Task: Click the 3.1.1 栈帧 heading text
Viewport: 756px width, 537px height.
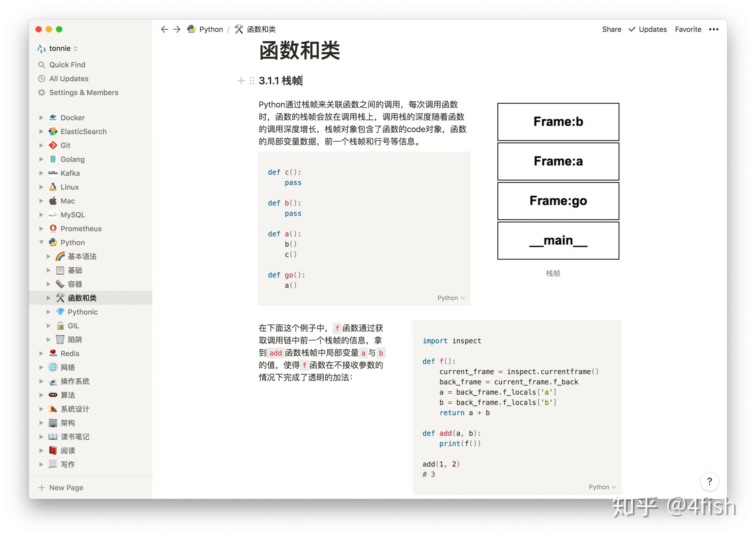Action: coord(280,81)
